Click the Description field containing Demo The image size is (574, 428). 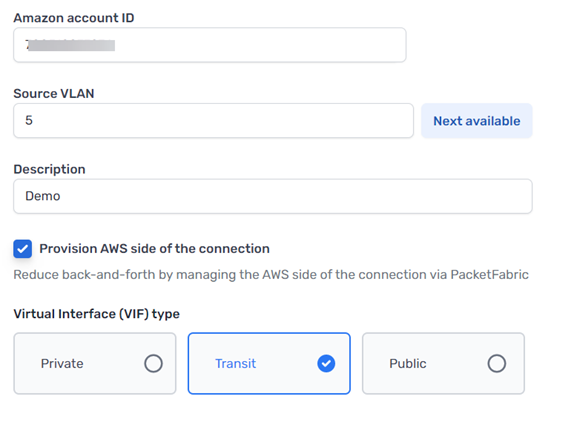pos(273,196)
